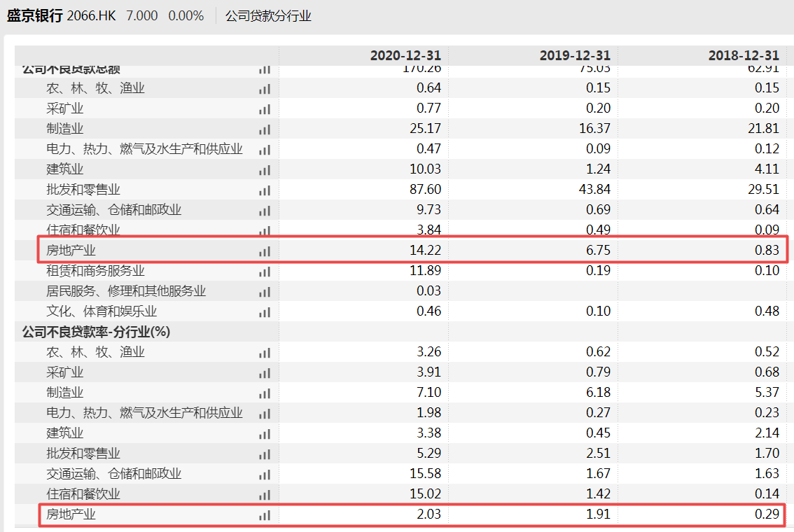Open the chart icon for 居民服务、修理和其他服务业
The image size is (794, 532).
(x=264, y=292)
